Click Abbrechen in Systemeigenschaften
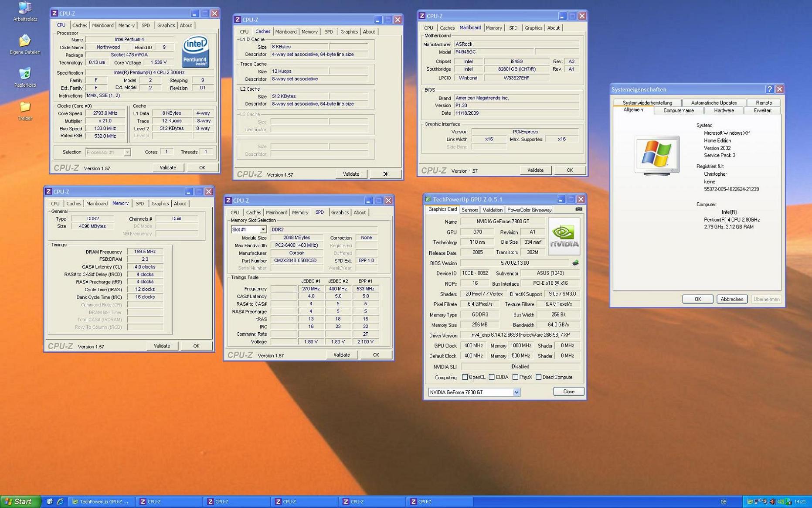The image size is (812, 508). 732,299
